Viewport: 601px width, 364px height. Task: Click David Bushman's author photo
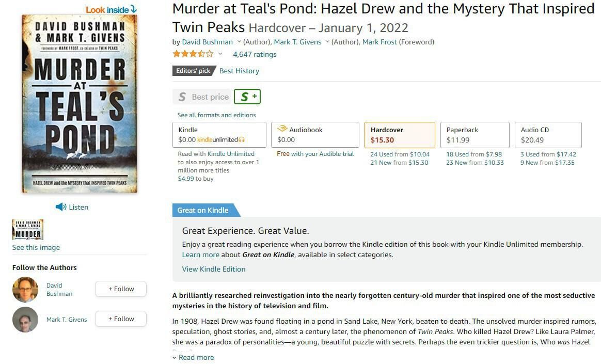tap(25, 290)
